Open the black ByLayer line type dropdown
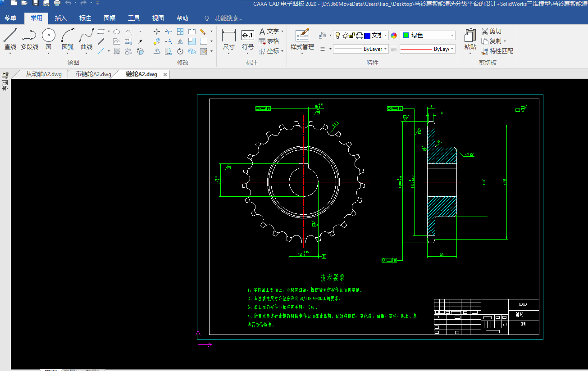This screenshot has width=588, height=371. [386, 49]
